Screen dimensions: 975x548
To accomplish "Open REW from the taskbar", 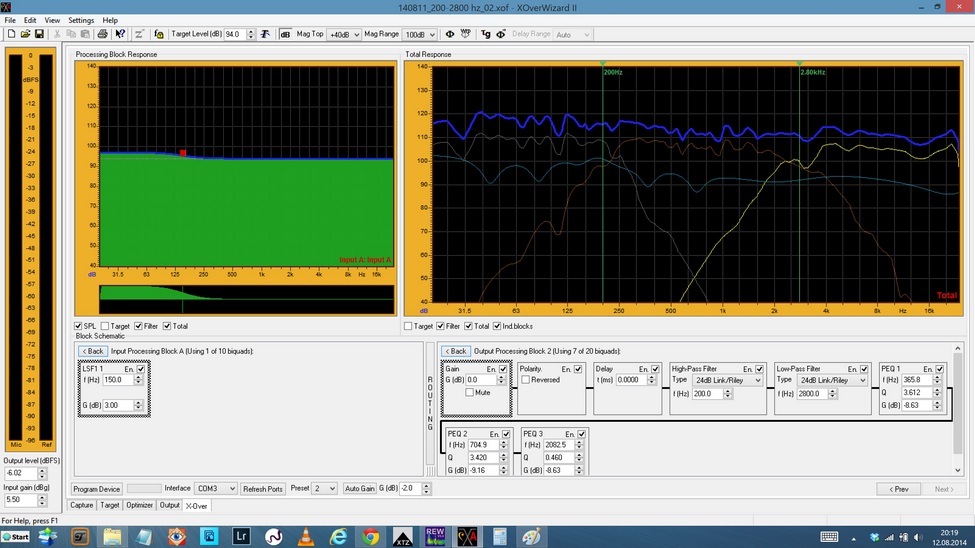I will [435, 536].
